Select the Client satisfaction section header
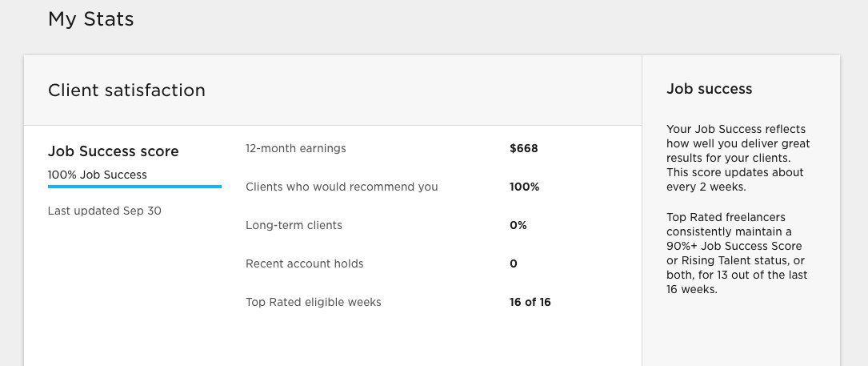This screenshot has height=366, width=868. [x=126, y=90]
